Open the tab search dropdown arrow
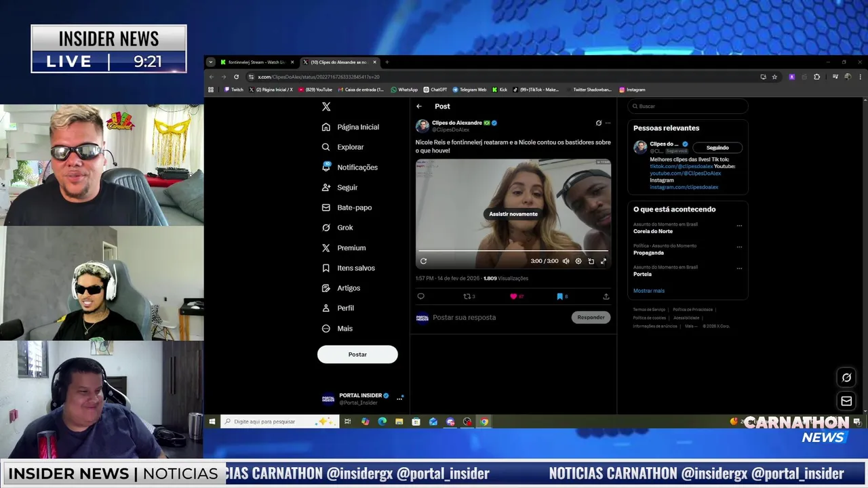The width and height of the screenshot is (868, 488). 210,62
